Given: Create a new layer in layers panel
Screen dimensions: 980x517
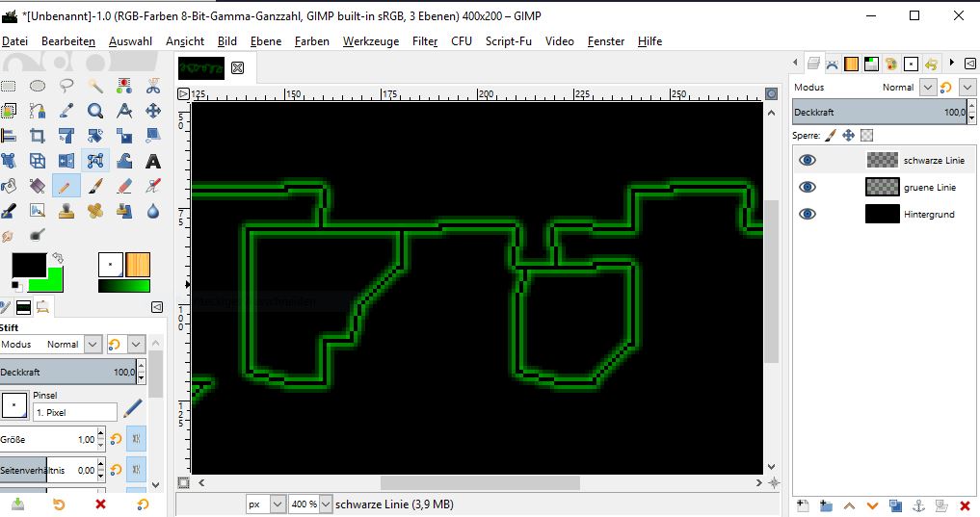Looking at the screenshot, I should pyautogui.click(x=803, y=505).
